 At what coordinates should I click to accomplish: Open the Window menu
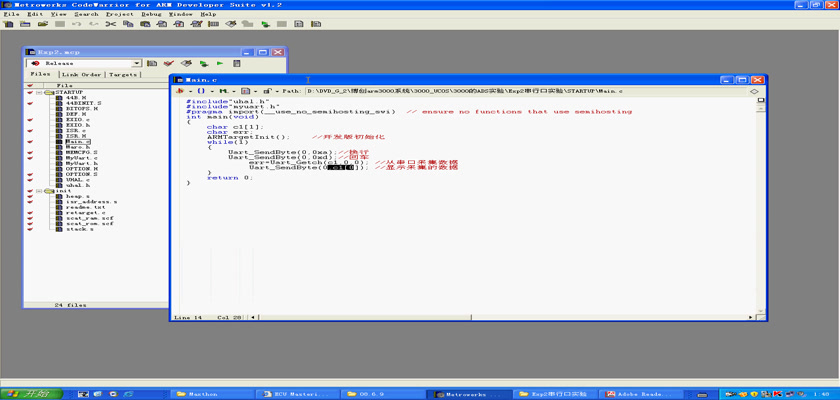(181, 14)
